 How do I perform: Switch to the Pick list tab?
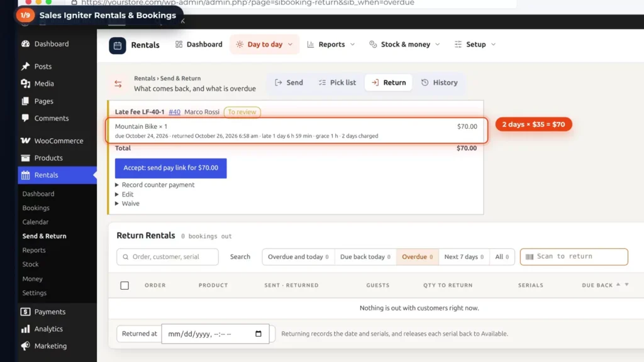tap(337, 82)
